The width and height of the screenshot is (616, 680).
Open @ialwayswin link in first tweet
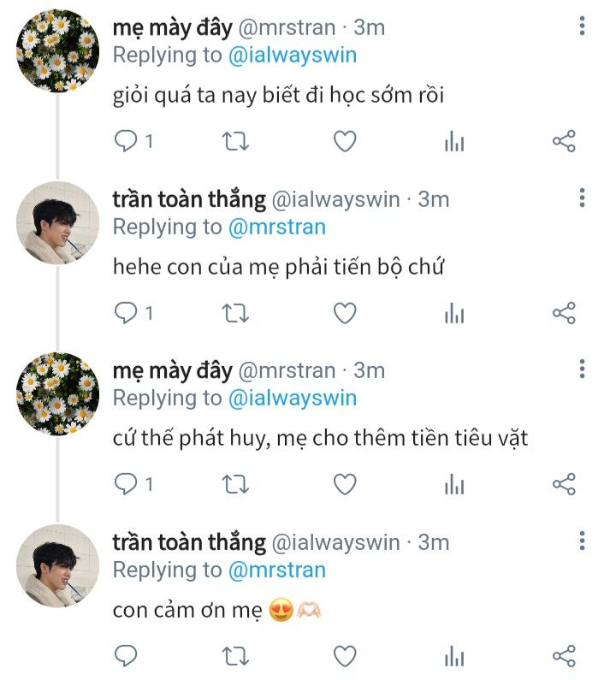[292, 56]
